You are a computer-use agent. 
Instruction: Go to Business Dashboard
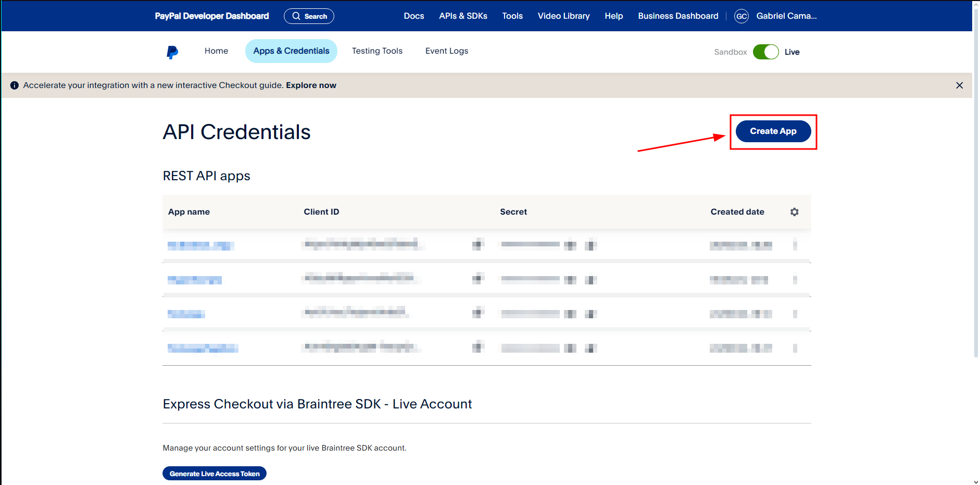click(x=678, y=16)
